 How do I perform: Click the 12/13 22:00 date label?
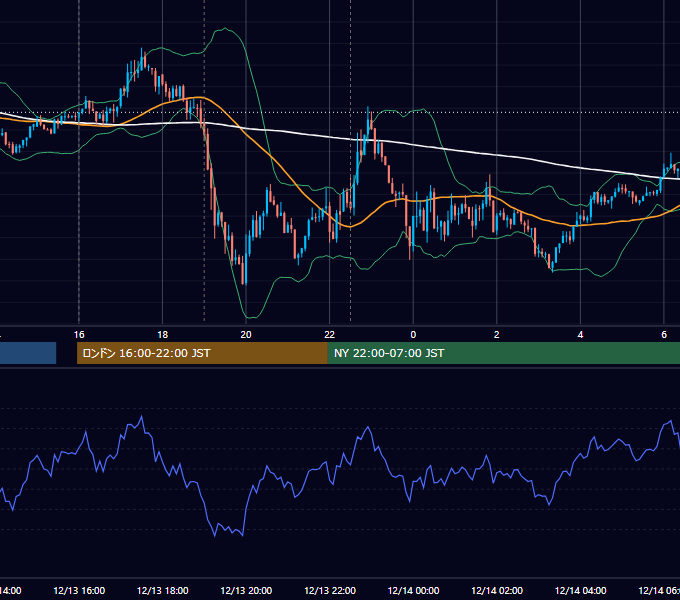click(x=330, y=590)
